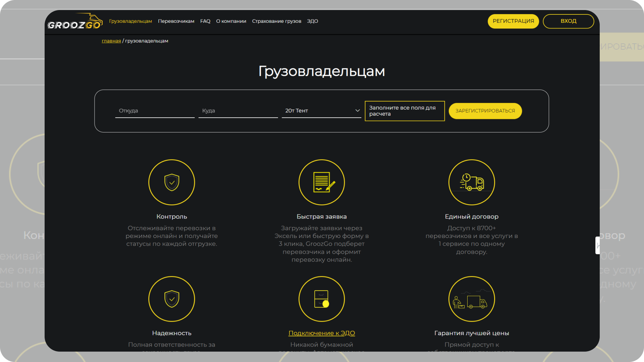Open Перевозчикам menu item
This screenshot has width=644, height=362.
click(x=176, y=21)
